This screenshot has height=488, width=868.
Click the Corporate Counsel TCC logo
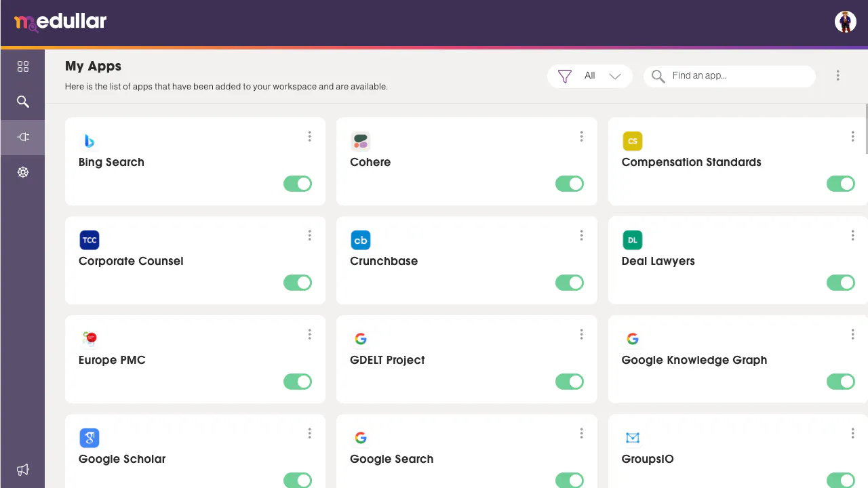click(x=90, y=240)
